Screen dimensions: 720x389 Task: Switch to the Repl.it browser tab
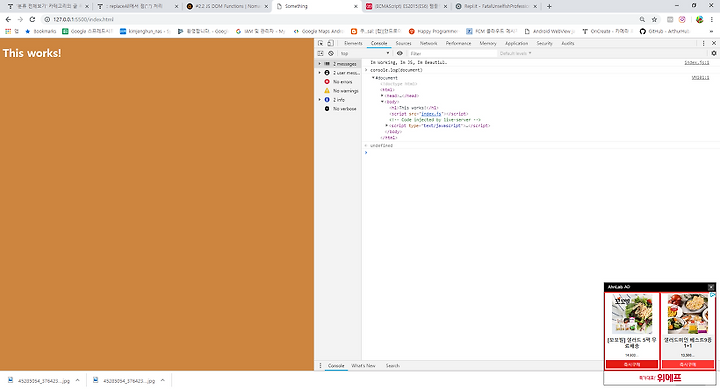point(495,6)
